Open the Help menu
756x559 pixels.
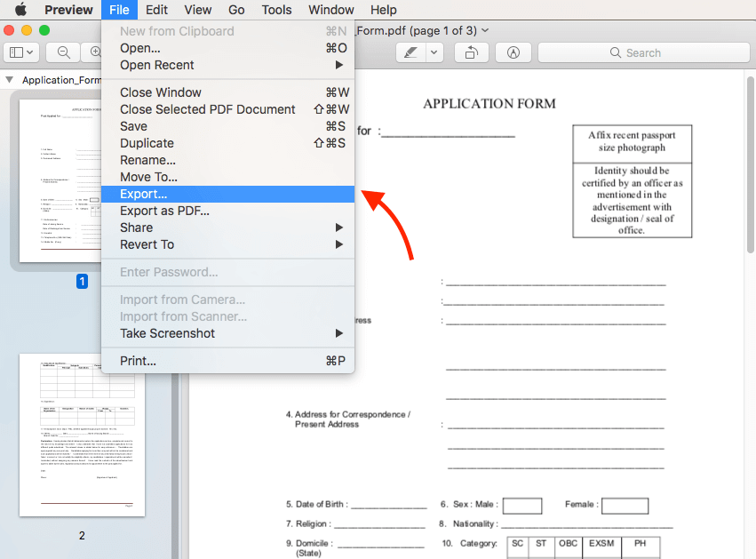(383, 10)
